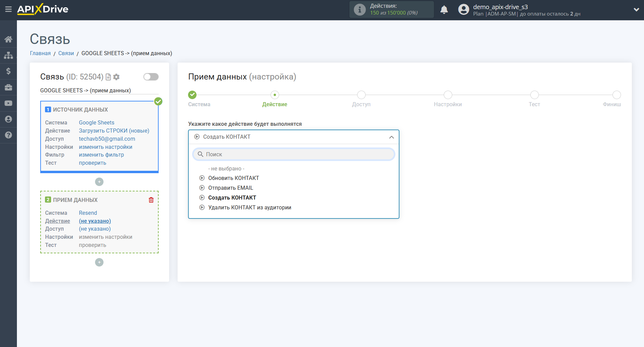Go to the 'Система' step
The height and width of the screenshot is (347, 644).
[192, 95]
